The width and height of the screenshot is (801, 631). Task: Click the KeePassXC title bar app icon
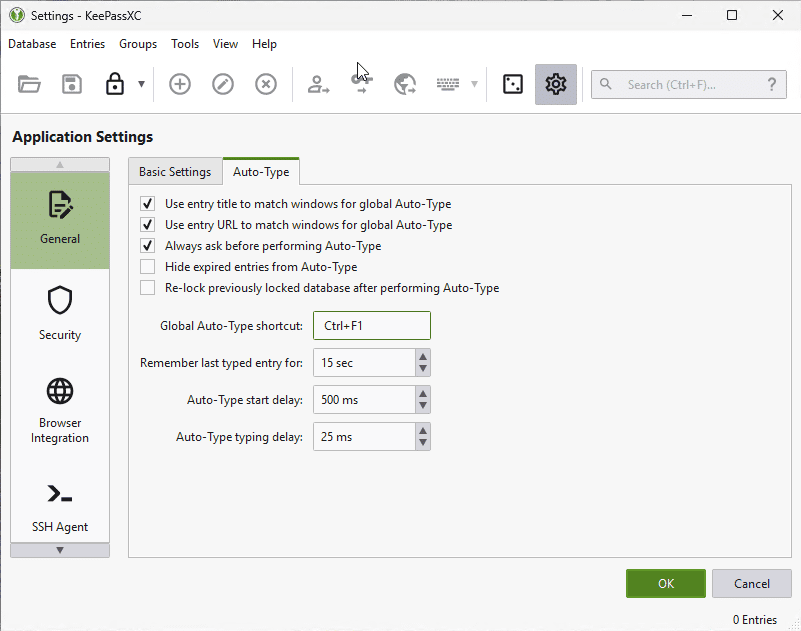17,15
